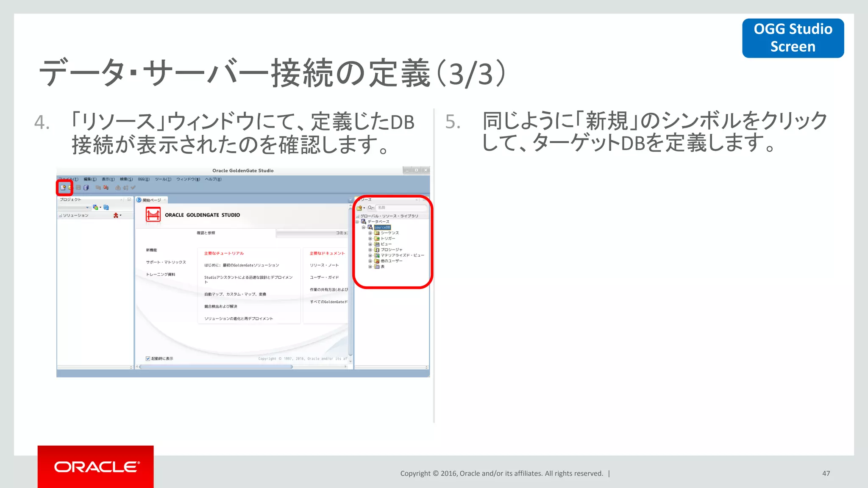Expand the トリガー node
The height and width of the screenshot is (488, 868).
click(370, 238)
